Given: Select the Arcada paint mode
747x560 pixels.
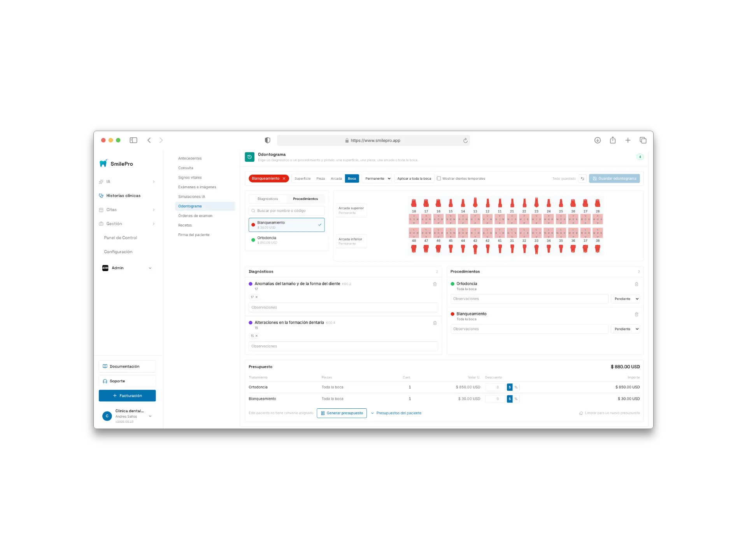Looking at the screenshot, I should [336, 178].
